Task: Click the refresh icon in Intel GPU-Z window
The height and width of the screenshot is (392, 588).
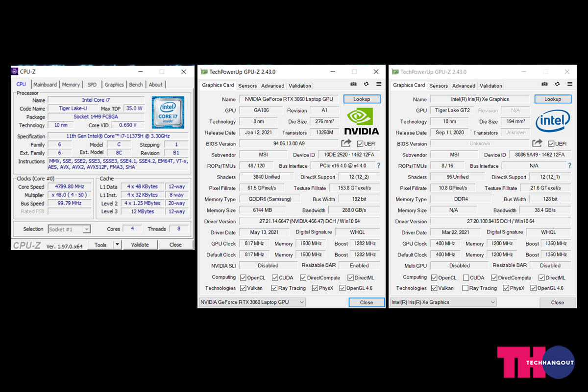Action: coord(558,84)
